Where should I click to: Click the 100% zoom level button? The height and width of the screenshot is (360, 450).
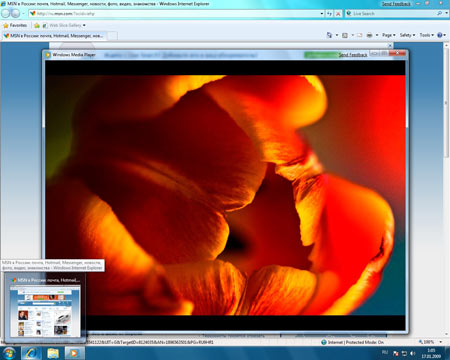[426, 342]
